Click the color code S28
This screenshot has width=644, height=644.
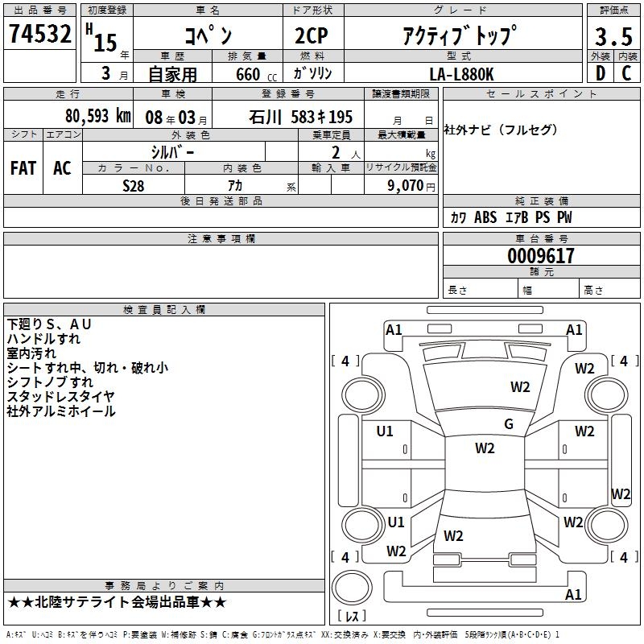tap(134, 185)
